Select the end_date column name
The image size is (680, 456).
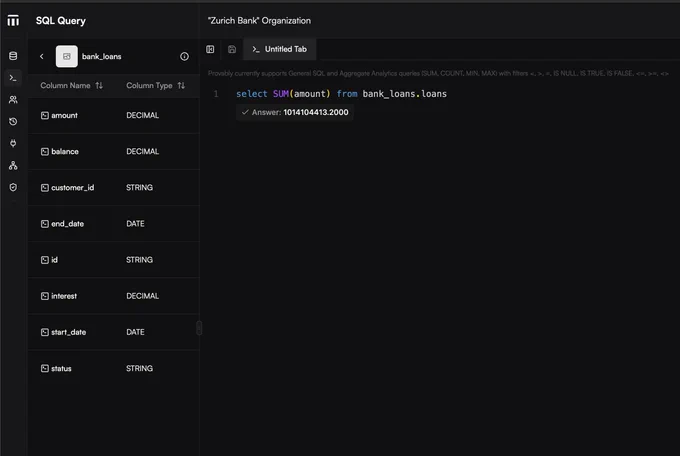[68, 224]
